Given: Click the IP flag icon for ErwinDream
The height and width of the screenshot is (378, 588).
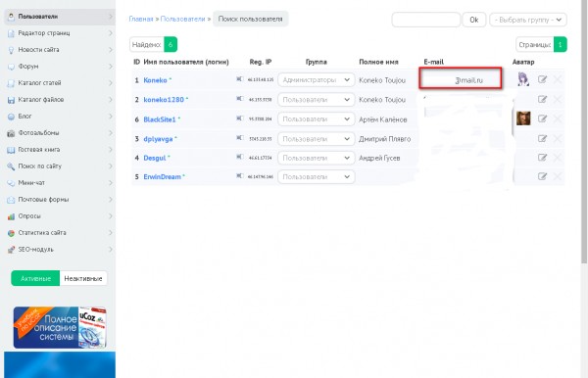Looking at the screenshot, I should coord(240,175).
